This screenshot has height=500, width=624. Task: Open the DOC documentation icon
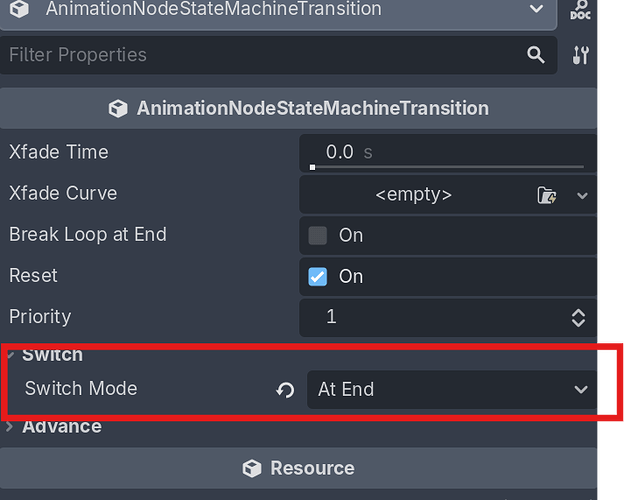[580, 10]
